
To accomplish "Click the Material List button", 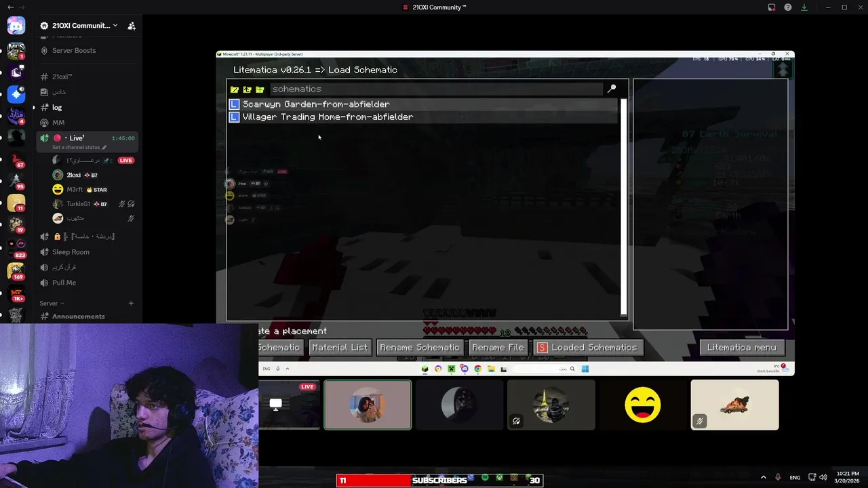I will click(340, 348).
